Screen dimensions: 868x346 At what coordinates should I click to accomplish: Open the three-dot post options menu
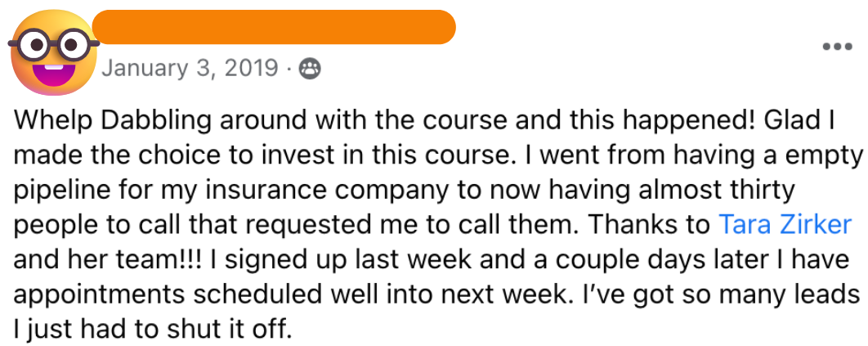[x=836, y=46]
